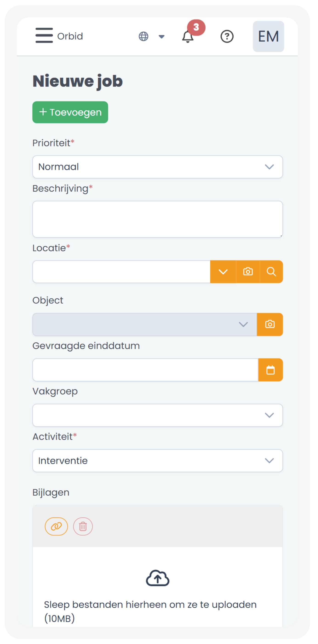The height and width of the screenshot is (644, 318).
Task: Open the Prioriteit dropdown showing Normaal
Action: tap(158, 167)
